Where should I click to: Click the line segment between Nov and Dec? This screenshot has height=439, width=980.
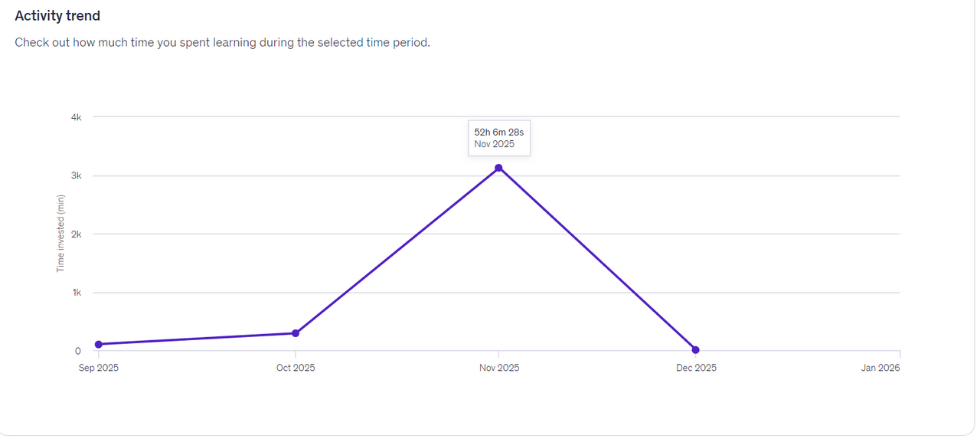[597, 259]
